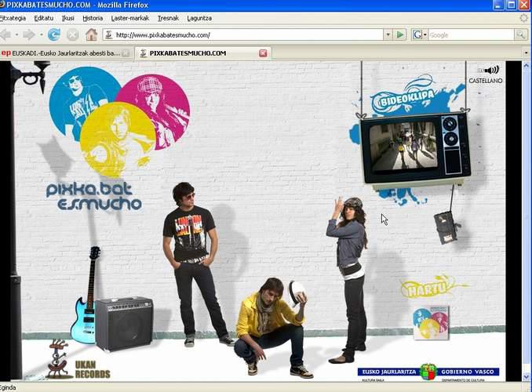The height and width of the screenshot is (392, 532).
Task: Open the Home page icon
Action: click(x=91, y=34)
